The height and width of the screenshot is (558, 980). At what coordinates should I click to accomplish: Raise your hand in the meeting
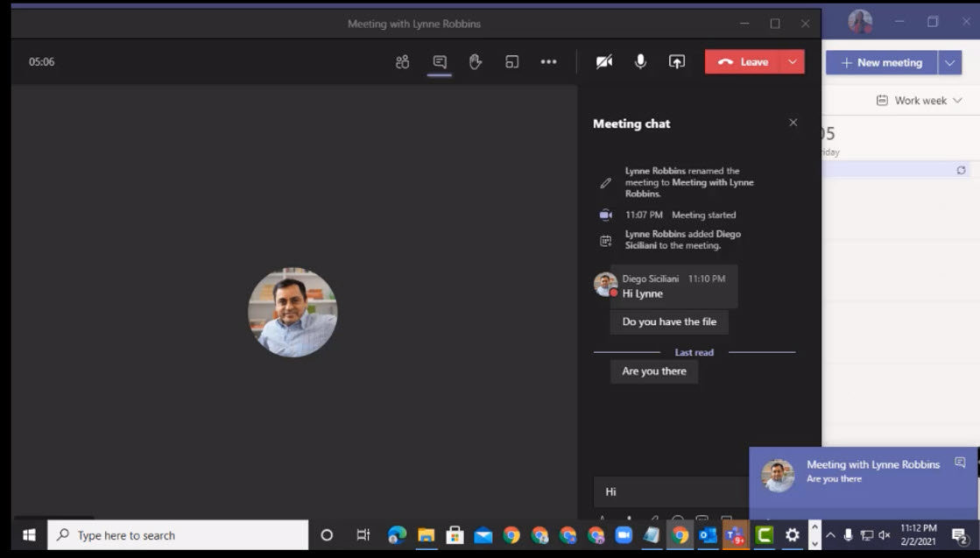[x=476, y=62]
